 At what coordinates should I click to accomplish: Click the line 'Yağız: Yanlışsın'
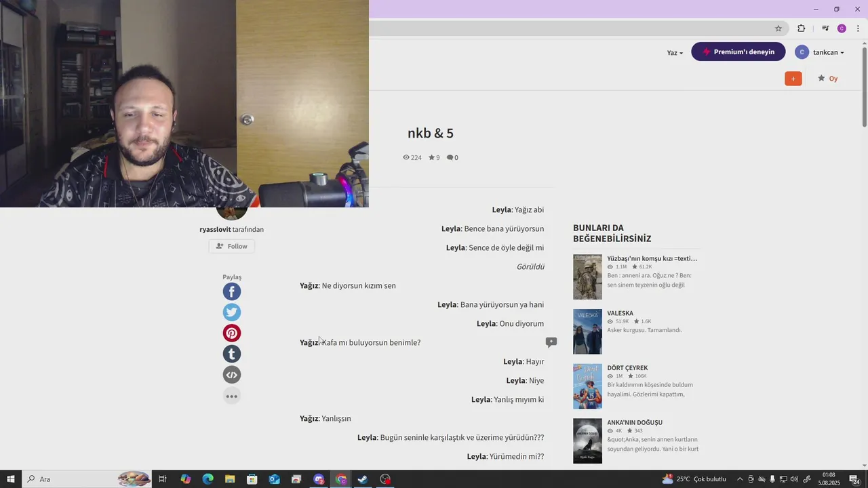[x=325, y=419]
